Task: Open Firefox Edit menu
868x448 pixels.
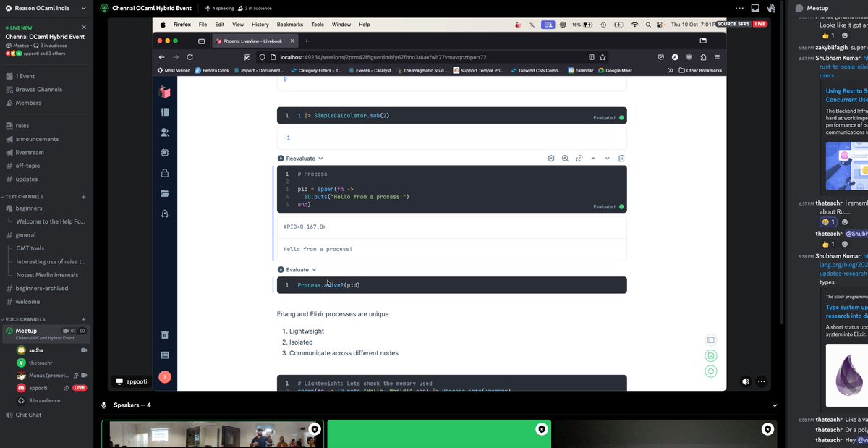Action: coord(219,24)
